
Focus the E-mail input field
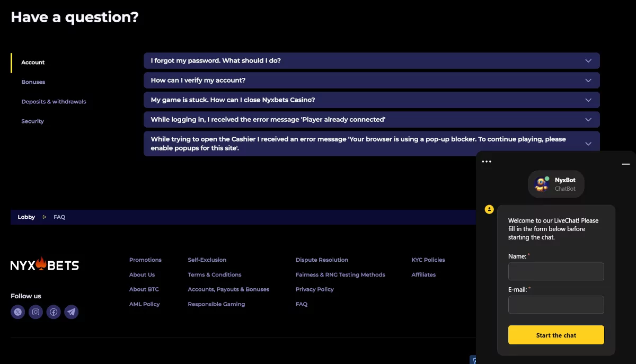coord(556,305)
